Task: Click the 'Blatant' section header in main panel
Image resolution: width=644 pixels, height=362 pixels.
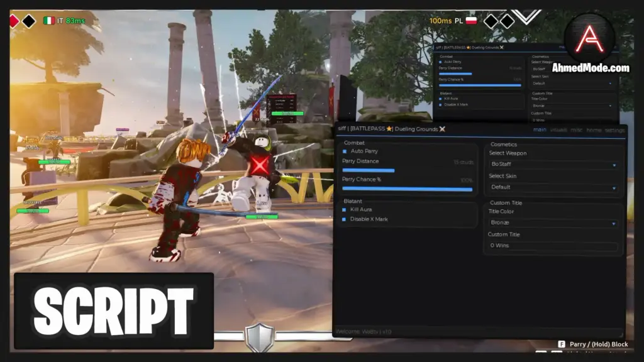Action: (353, 201)
